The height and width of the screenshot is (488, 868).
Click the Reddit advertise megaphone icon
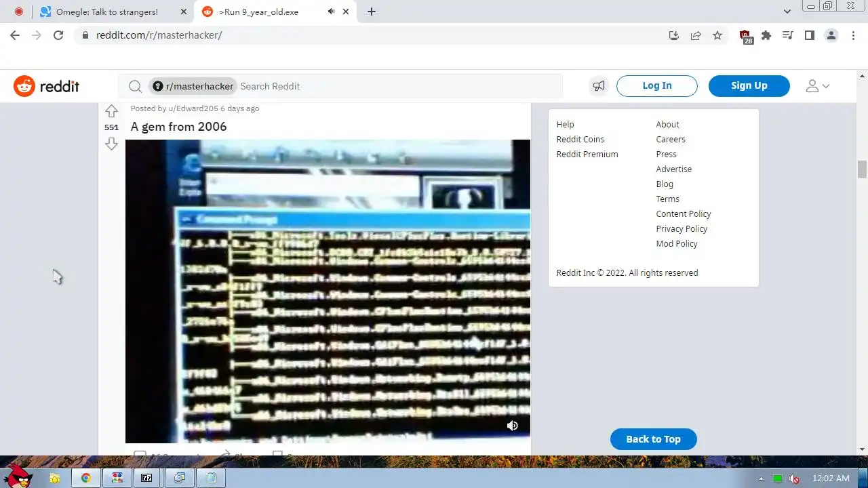(599, 86)
